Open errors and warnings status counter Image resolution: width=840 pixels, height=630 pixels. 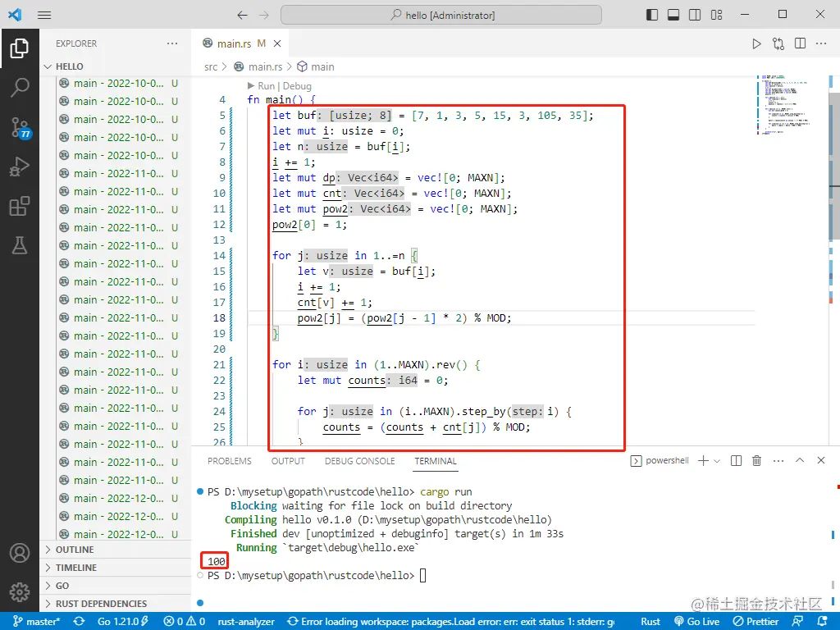coord(185,622)
